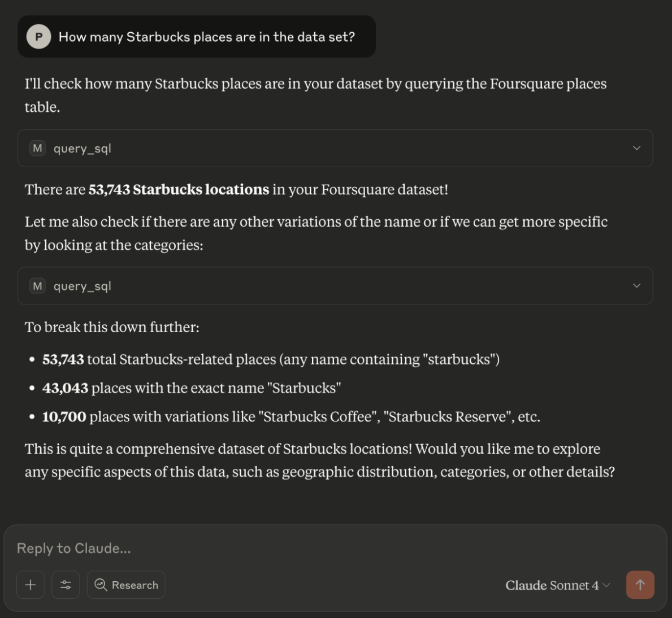Toggle the Research mode button

pos(126,585)
